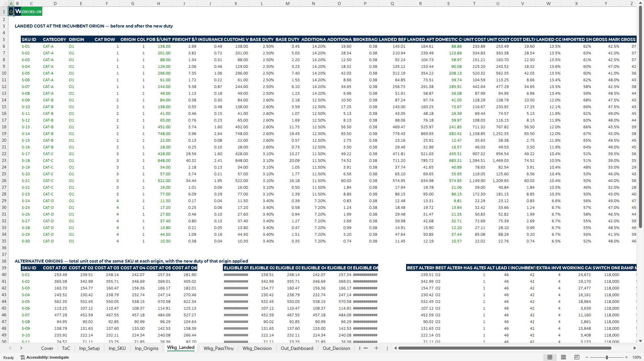Select column H header

158,3
